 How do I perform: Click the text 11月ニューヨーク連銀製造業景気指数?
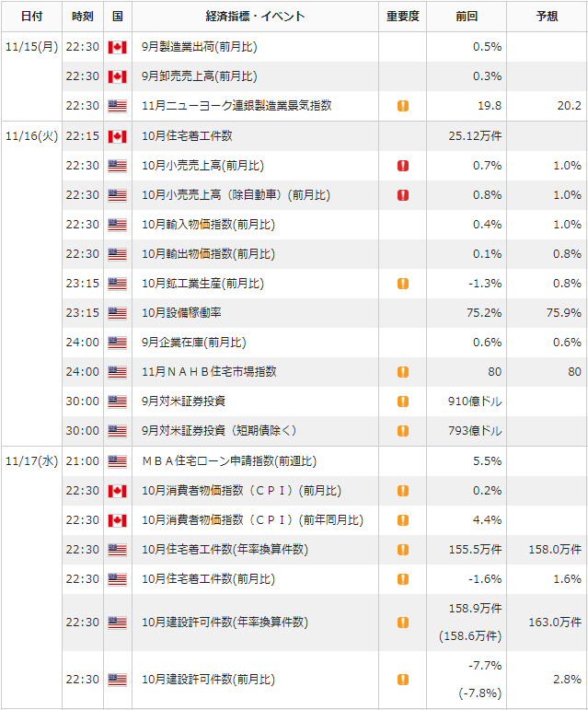[236, 106]
